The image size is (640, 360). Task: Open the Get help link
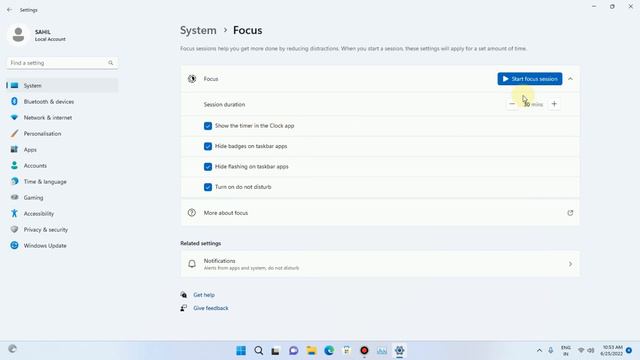click(204, 295)
